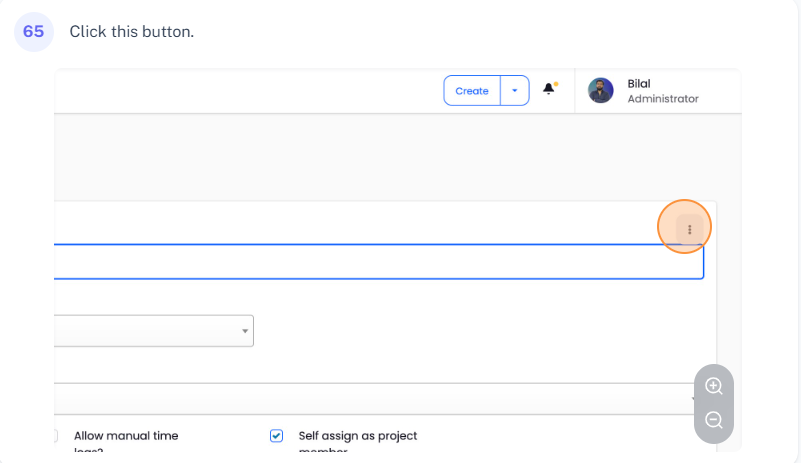Focus the blue-outlined text input field
The image size is (801, 463).
tap(370, 262)
